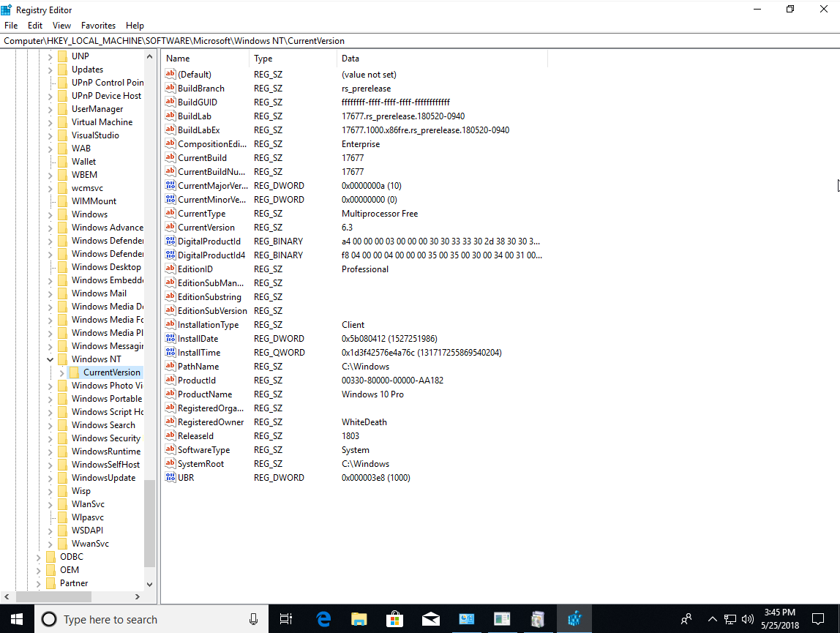Select the Wallet tree key
This screenshot has width=840, height=633.
click(83, 161)
